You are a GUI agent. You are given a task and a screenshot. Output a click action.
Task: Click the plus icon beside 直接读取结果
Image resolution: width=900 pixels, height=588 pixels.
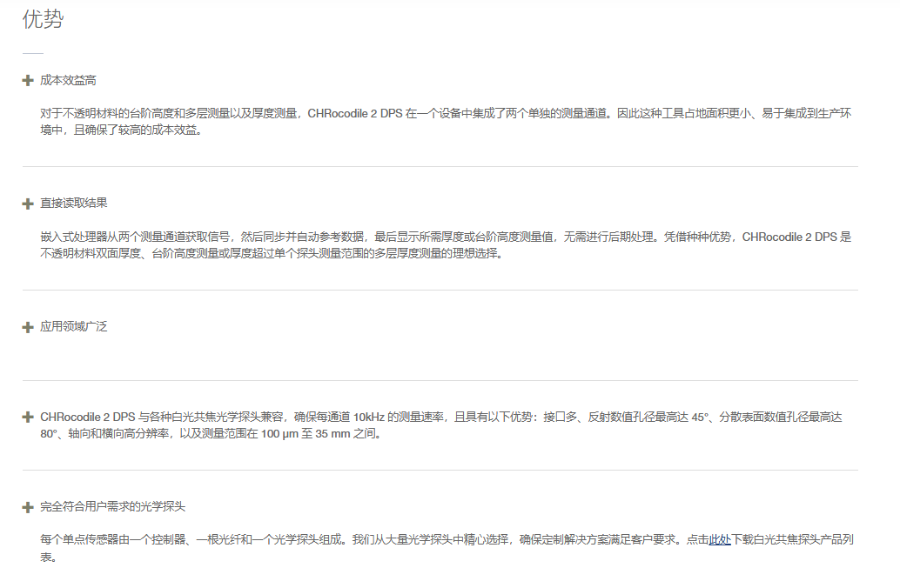[28, 204]
